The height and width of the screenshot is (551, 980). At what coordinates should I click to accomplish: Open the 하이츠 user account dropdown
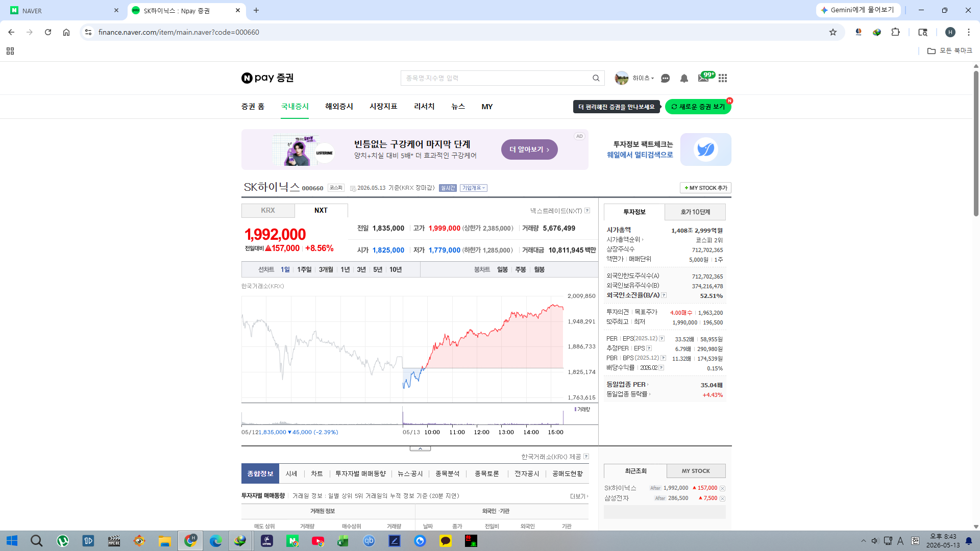pos(643,78)
